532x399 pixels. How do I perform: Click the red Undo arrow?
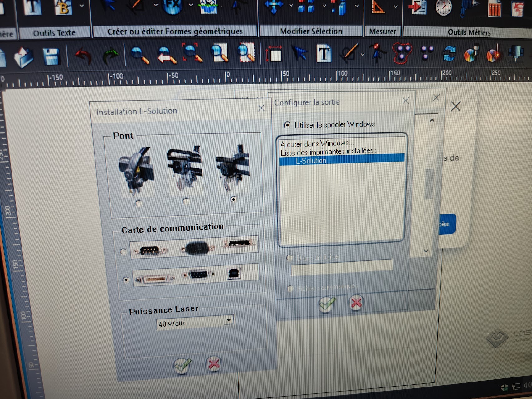(x=83, y=56)
